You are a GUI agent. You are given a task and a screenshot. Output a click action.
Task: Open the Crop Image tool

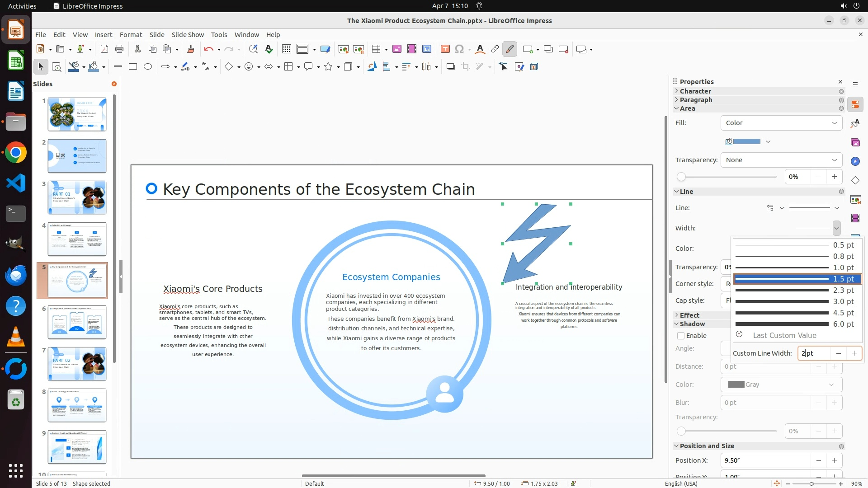pyautogui.click(x=466, y=67)
